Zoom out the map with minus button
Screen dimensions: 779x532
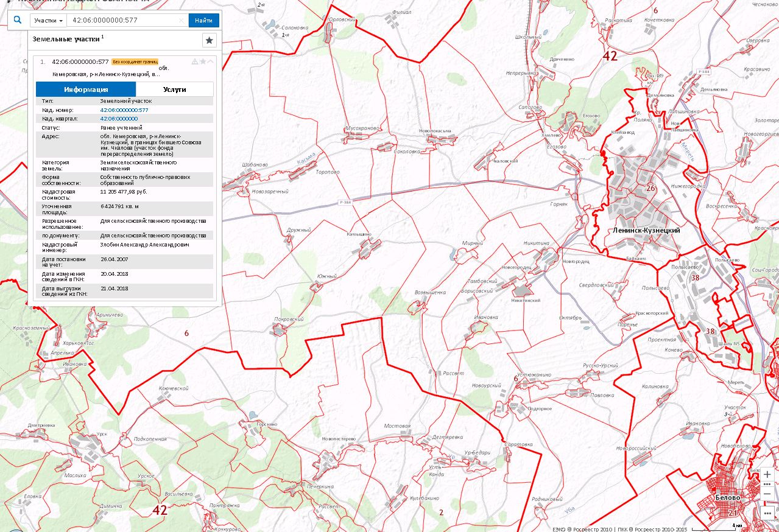767,494
